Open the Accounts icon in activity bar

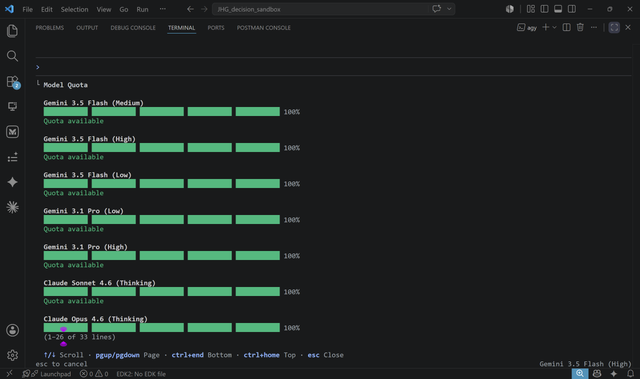click(x=12, y=330)
